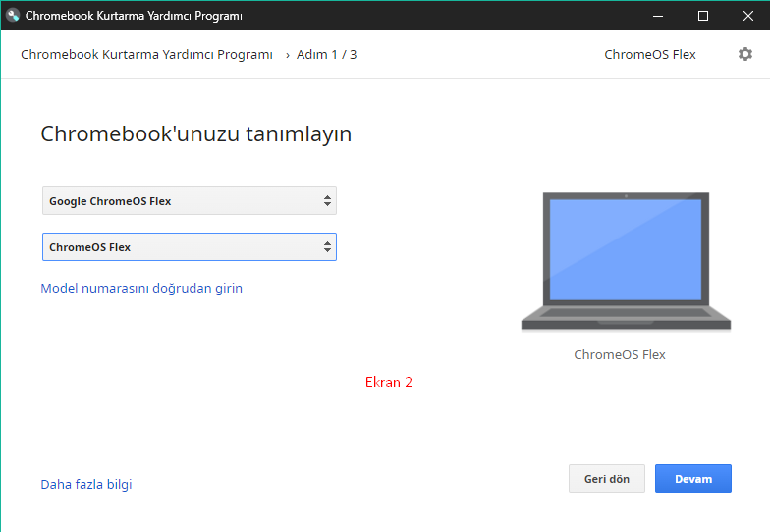The width and height of the screenshot is (770, 532).
Task: Click the 'ChromeOS Flex' header label
Action: point(650,55)
